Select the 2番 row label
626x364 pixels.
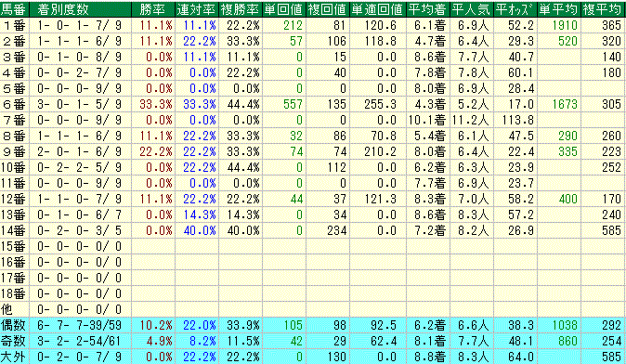tap(14, 41)
